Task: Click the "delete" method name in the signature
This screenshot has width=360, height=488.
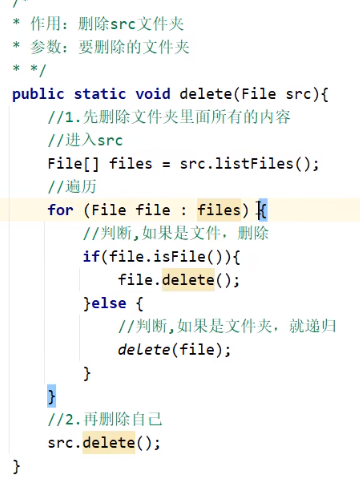Action: click(206, 94)
